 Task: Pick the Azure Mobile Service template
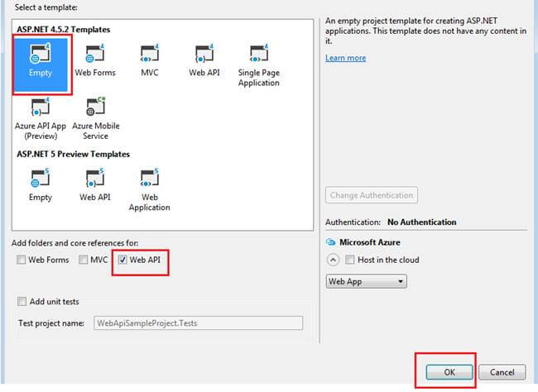[x=96, y=118]
